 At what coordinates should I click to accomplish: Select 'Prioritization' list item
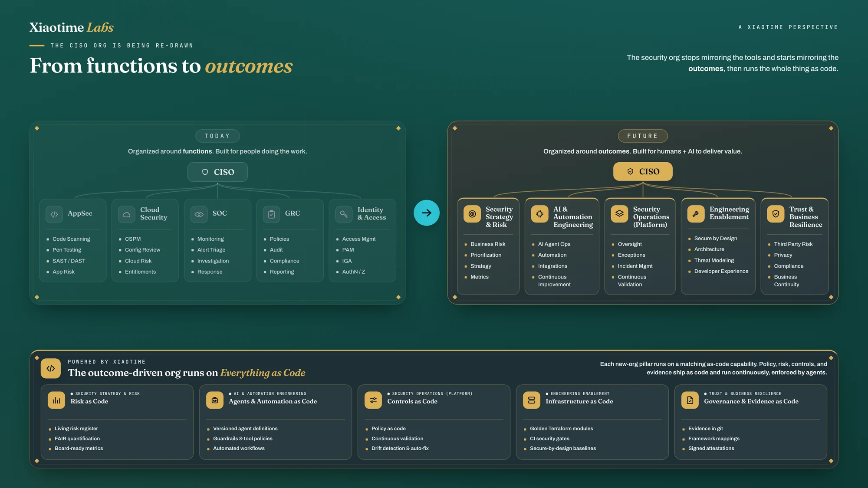(486, 255)
